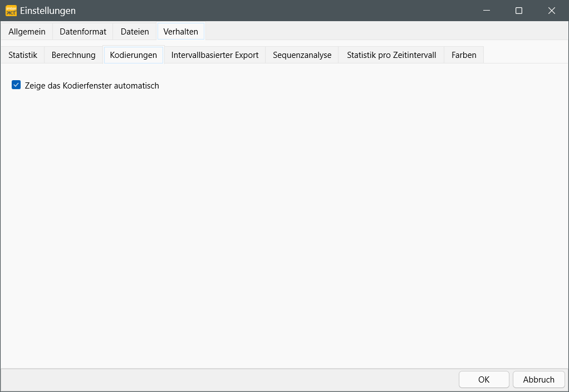This screenshot has height=392, width=569.
Task: Open the Intervallbasierter Export tab
Action: pyautogui.click(x=215, y=55)
